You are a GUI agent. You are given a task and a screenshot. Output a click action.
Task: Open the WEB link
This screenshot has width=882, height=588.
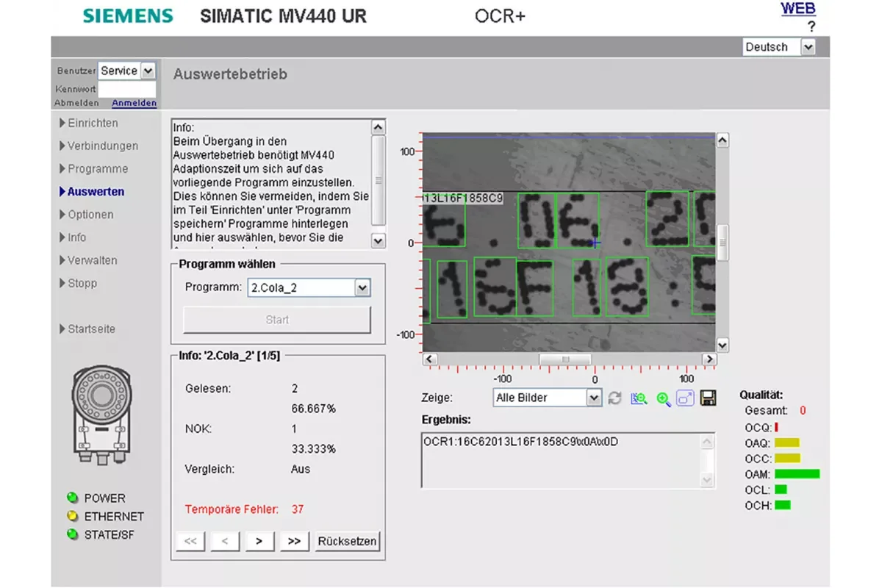pos(798,9)
